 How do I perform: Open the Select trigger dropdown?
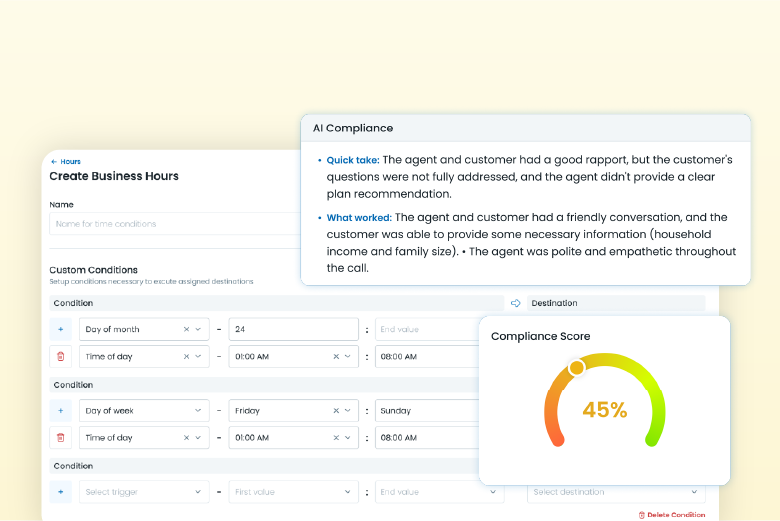(145, 492)
